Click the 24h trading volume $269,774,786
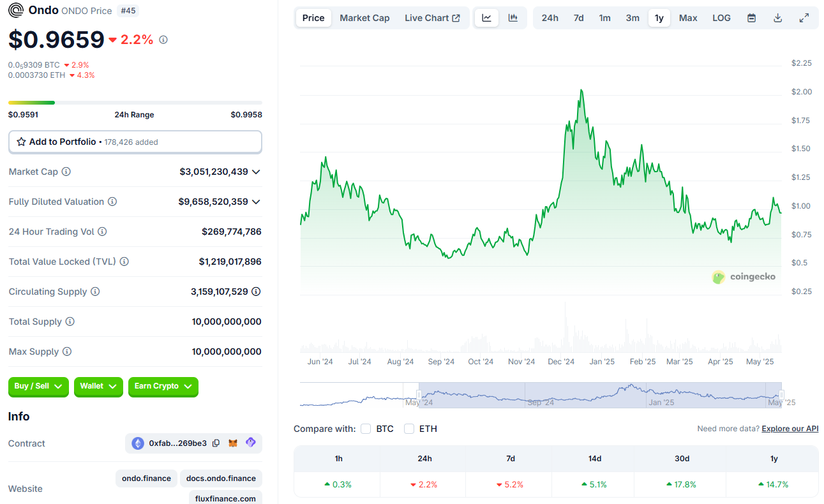Image resolution: width=824 pixels, height=504 pixels. pos(232,232)
